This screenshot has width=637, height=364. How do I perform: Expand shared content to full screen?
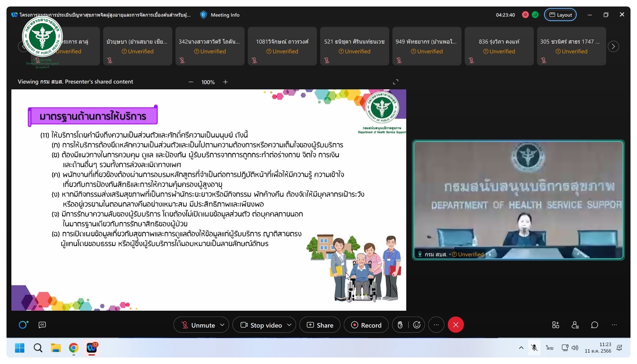[x=396, y=82]
